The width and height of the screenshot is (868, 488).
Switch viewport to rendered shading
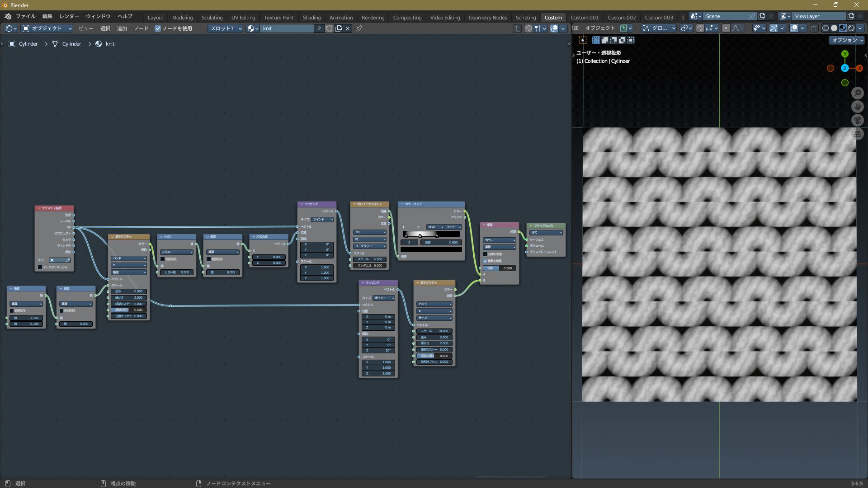tap(851, 28)
